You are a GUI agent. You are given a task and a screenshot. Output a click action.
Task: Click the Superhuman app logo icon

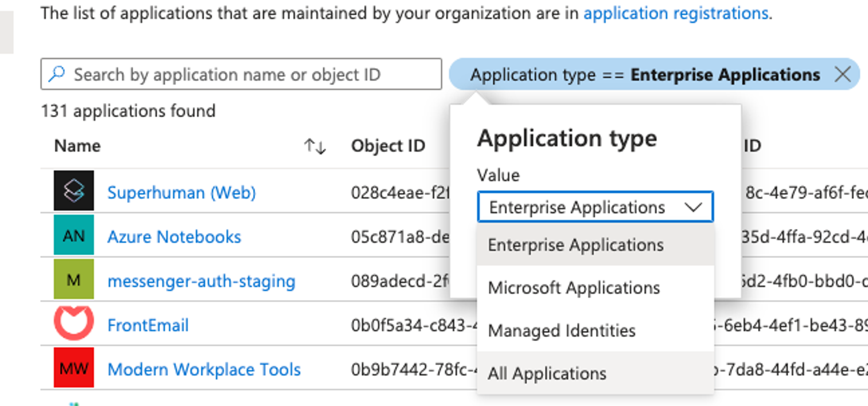click(74, 191)
